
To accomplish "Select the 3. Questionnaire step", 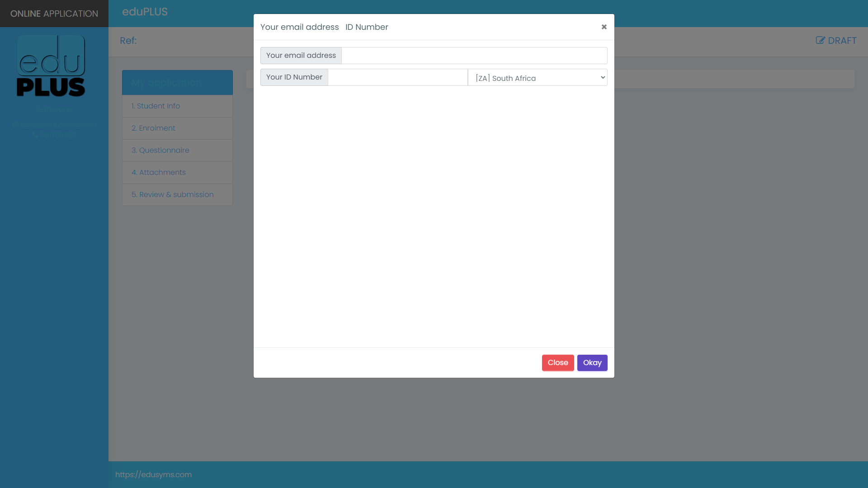I will tap(160, 150).
